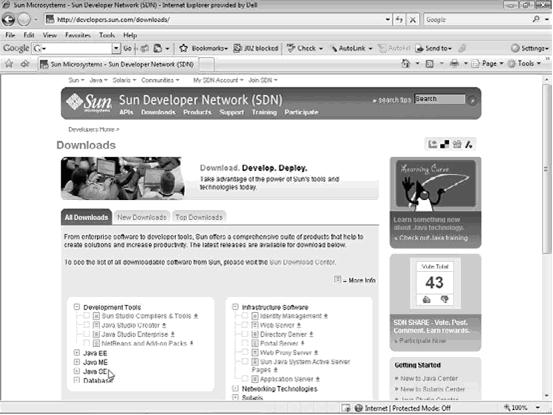Open the File menu
The height and width of the screenshot is (415, 553).
click(x=10, y=35)
